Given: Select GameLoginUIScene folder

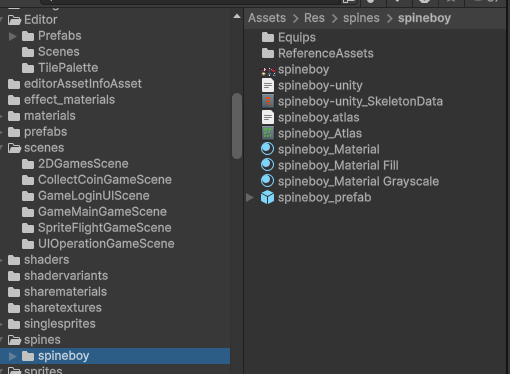Looking at the screenshot, I should click(x=94, y=196).
